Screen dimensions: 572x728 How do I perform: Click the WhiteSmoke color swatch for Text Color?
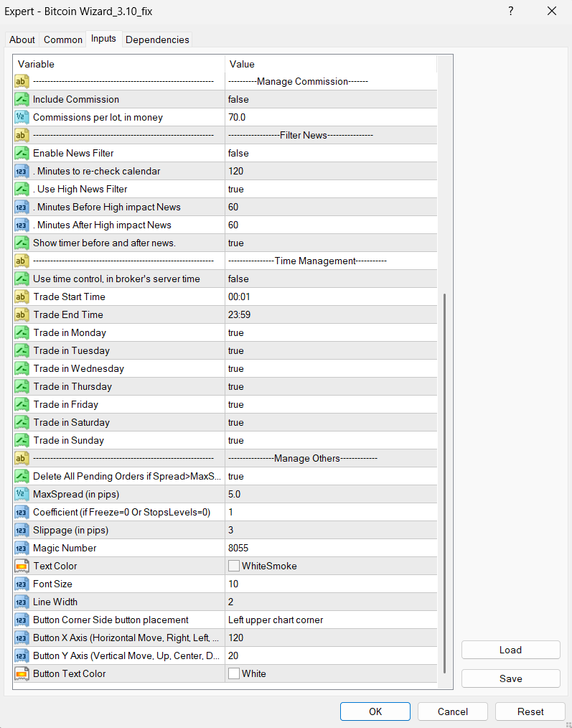pyautogui.click(x=234, y=566)
